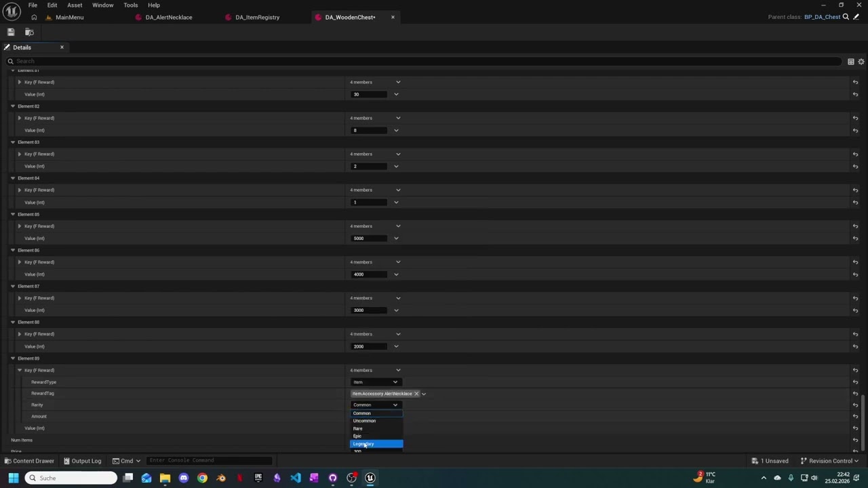Image resolution: width=868 pixels, height=488 pixels.
Task: Click the save asset icon in toolbar
Action: [x=11, y=32]
